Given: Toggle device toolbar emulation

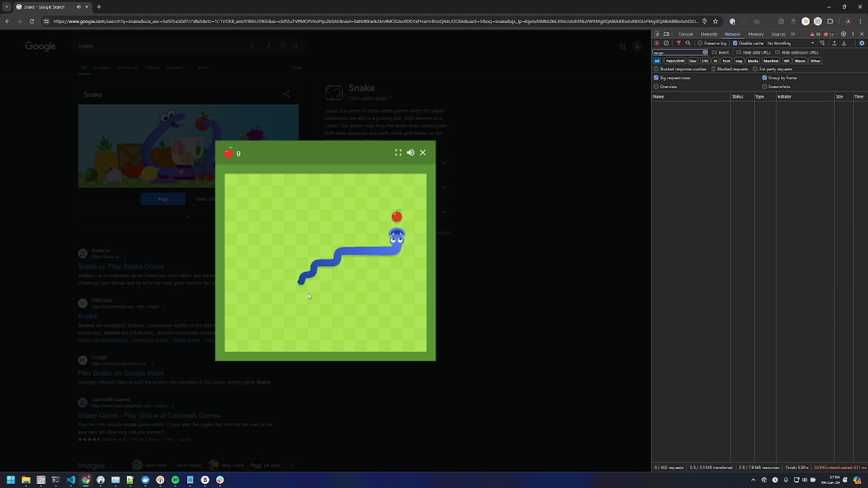Looking at the screenshot, I should [x=666, y=34].
